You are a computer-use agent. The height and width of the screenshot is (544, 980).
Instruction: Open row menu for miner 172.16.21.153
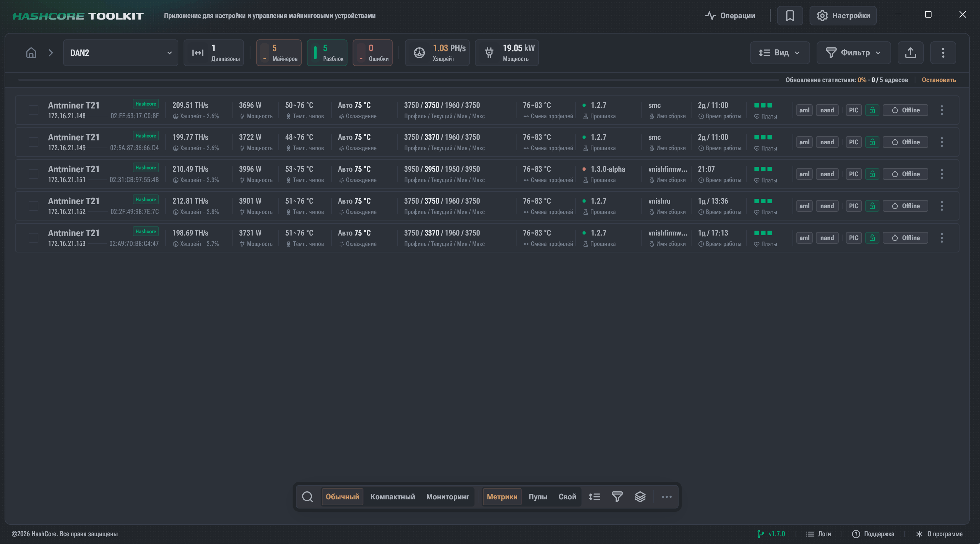[942, 238]
